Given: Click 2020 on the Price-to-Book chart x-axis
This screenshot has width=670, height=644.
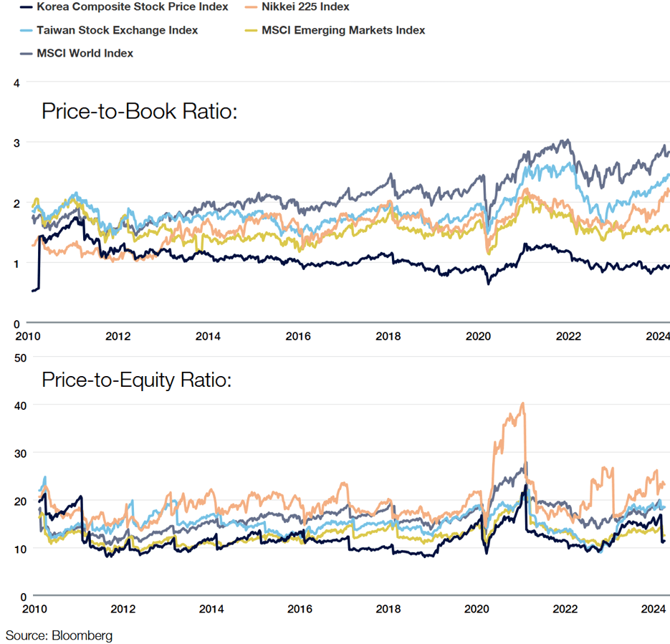Looking at the screenshot, I should [477, 336].
